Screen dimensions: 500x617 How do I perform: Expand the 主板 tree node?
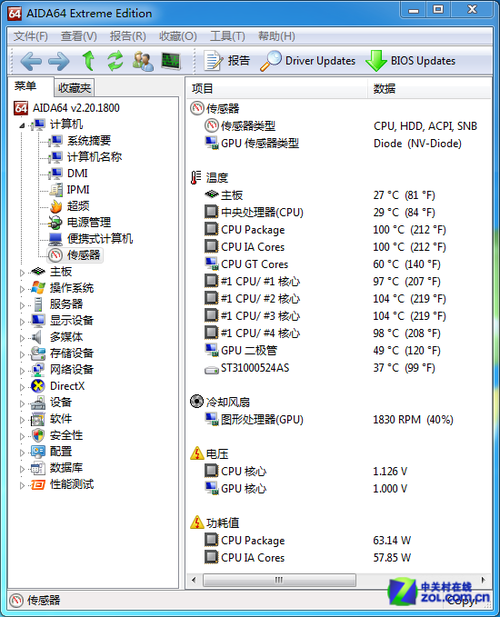pos(22,272)
